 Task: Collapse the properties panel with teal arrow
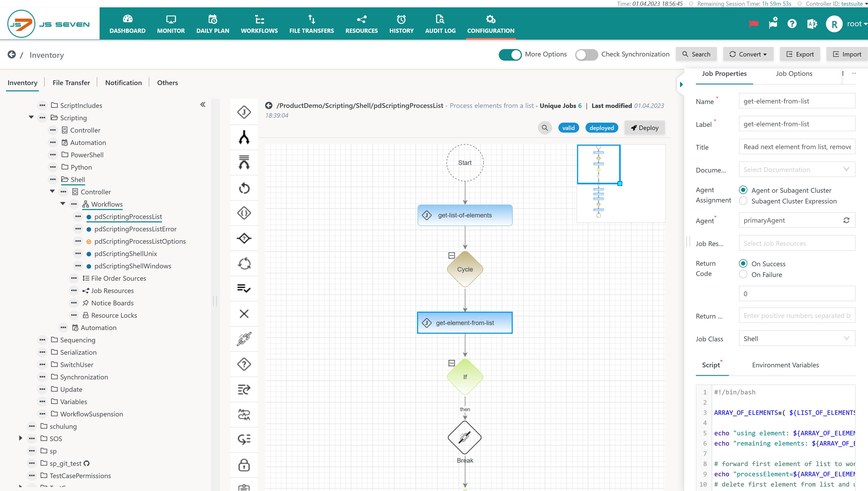681,84
